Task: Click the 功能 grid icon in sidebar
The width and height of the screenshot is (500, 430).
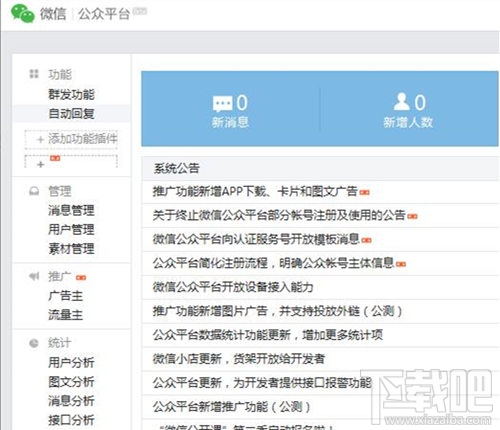Action: (x=34, y=74)
